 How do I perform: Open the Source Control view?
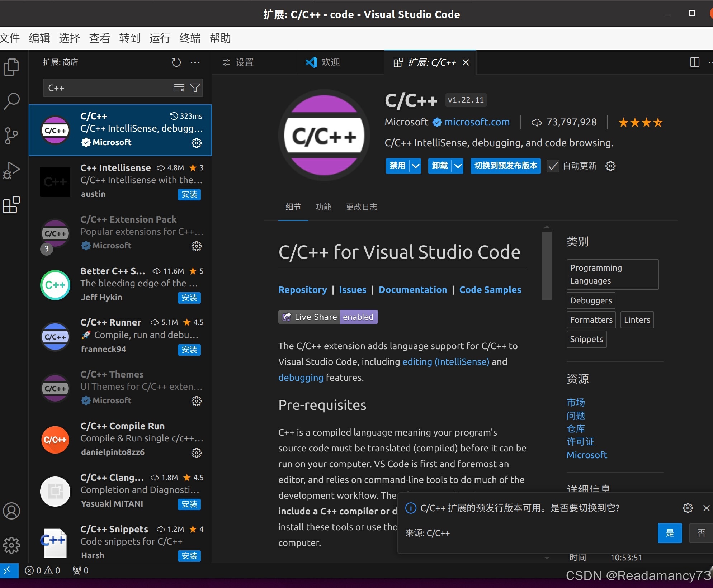[x=12, y=135]
